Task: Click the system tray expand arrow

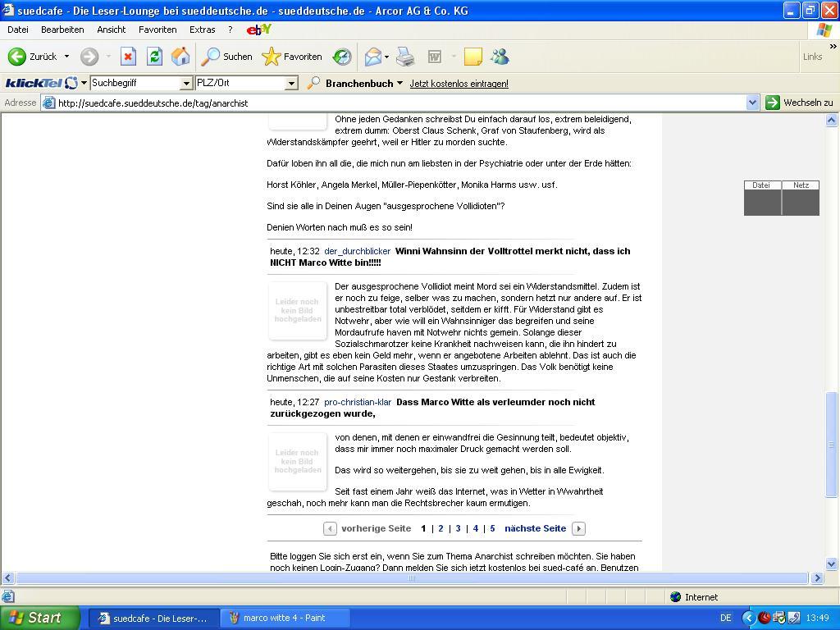Action: [x=748, y=618]
